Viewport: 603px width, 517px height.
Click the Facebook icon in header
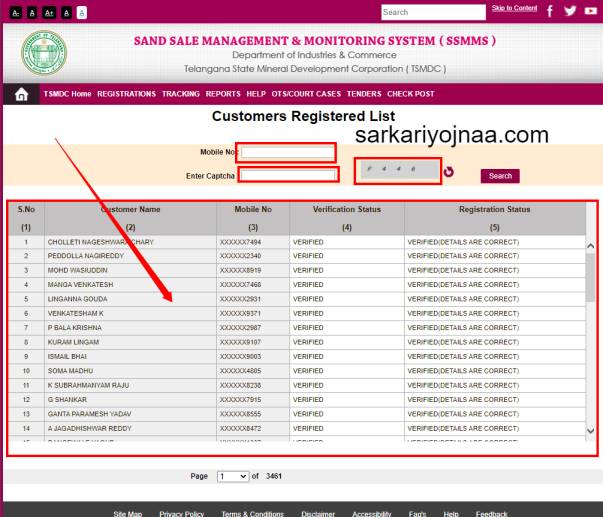[x=550, y=12]
